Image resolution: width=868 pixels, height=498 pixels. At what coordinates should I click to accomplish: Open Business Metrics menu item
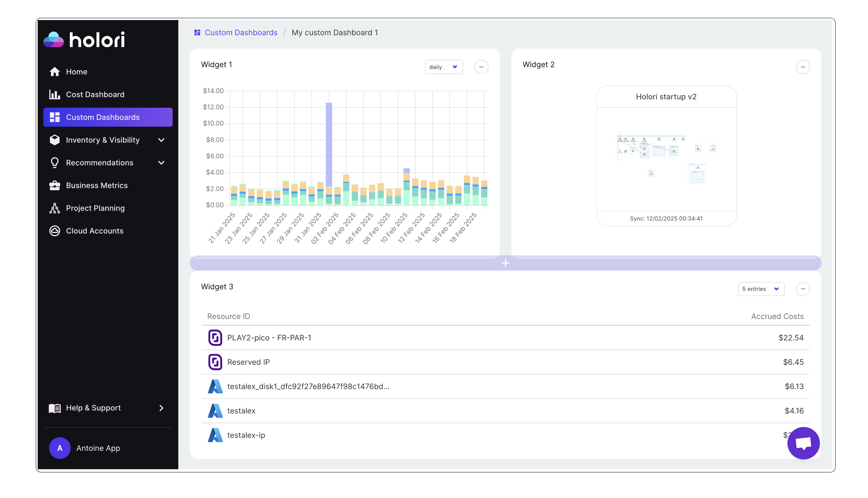[108, 185]
